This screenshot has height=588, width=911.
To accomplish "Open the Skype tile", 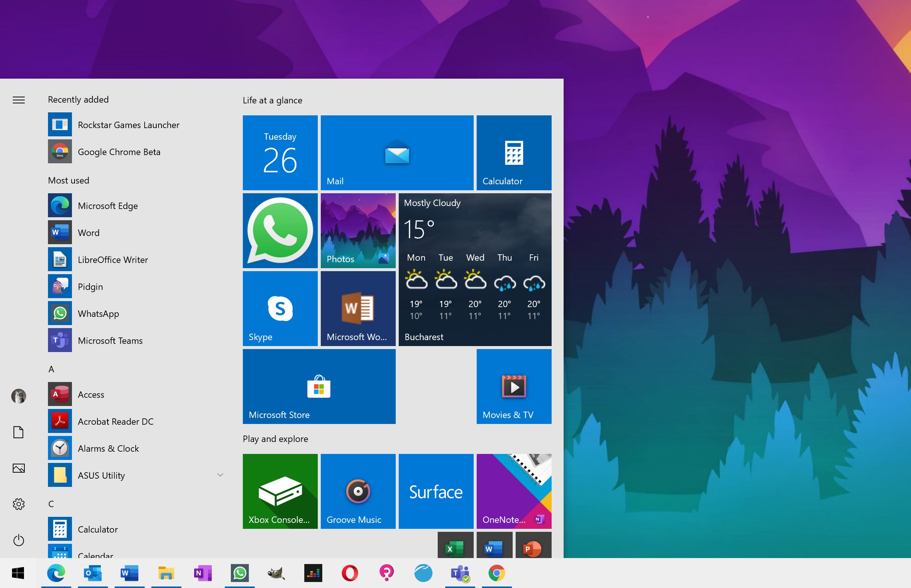I will pyautogui.click(x=280, y=309).
